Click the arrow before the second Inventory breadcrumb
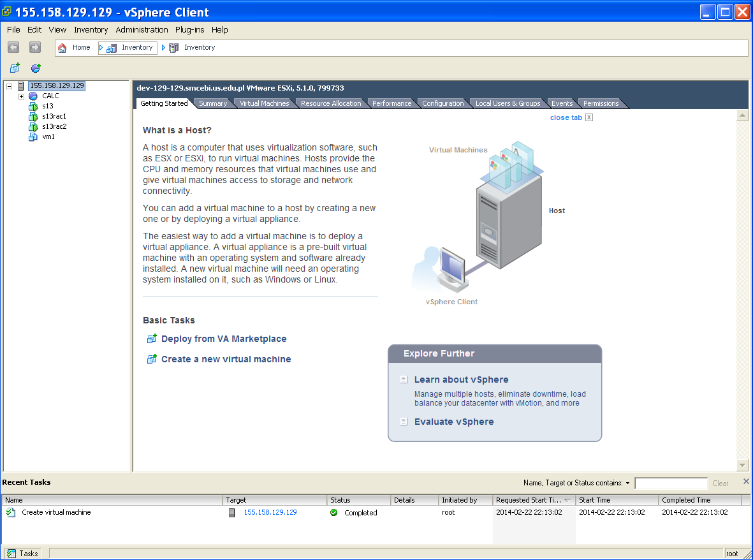This screenshot has height=560, width=753. click(163, 48)
